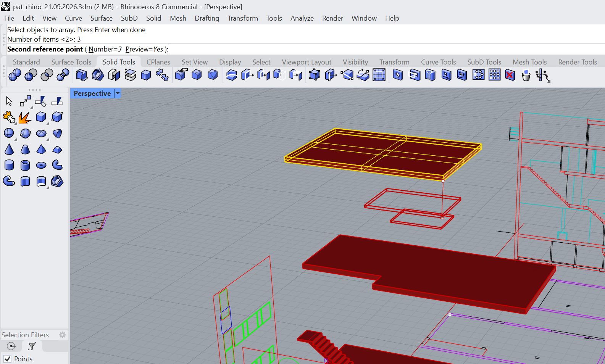Pick the Sphere primitive tool
The height and width of the screenshot is (364, 605).
9,133
